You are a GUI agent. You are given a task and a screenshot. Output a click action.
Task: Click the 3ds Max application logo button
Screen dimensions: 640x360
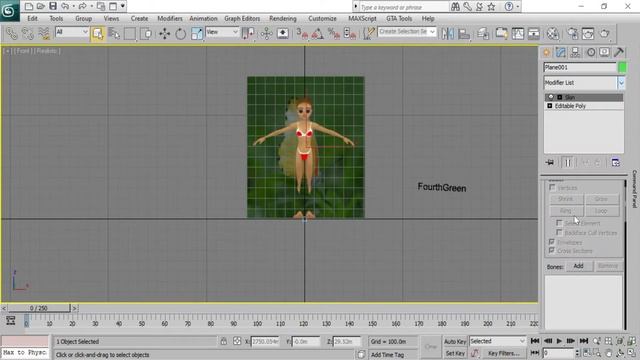point(9,10)
